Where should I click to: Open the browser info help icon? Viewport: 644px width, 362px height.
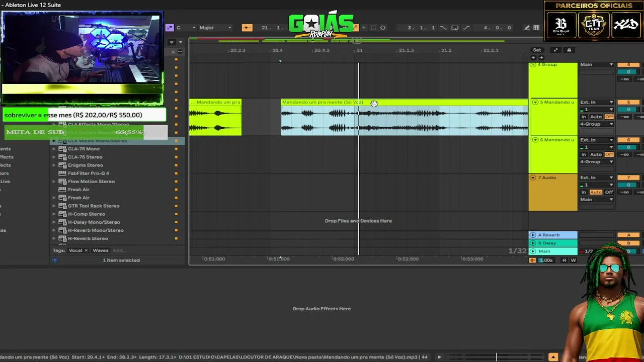[x=55, y=260]
